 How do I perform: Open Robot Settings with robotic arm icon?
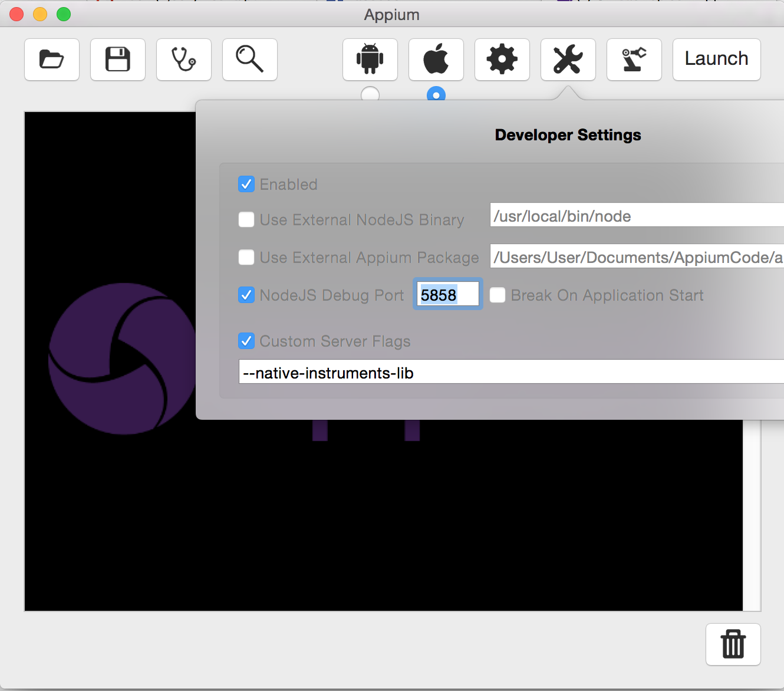634,60
